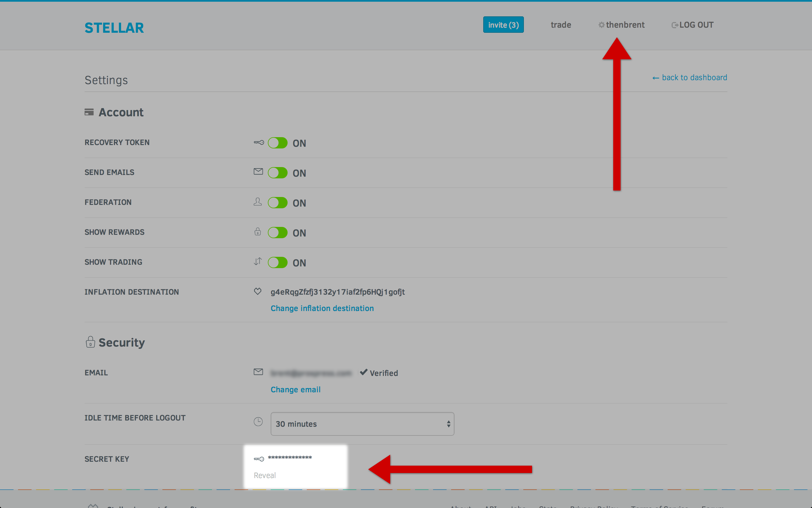Click the RECOVERY TOKEN label
The image size is (812, 508).
tap(117, 143)
